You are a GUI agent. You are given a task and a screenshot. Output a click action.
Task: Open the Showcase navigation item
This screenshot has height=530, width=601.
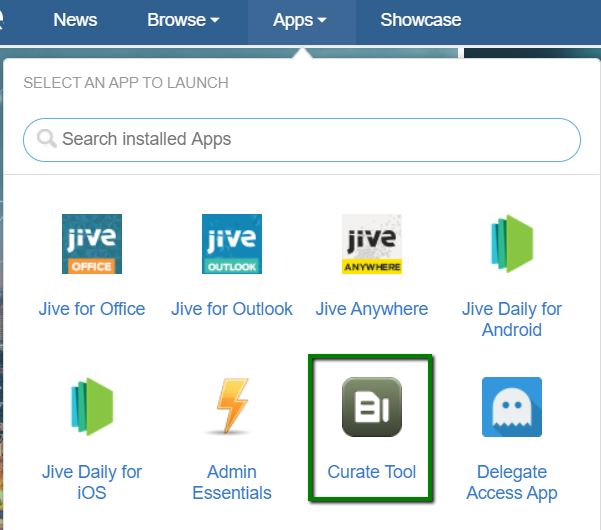click(x=421, y=20)
